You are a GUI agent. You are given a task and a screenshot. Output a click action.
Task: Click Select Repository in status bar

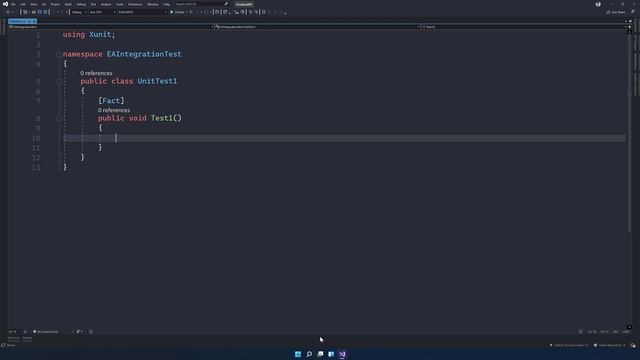(x=610, y=345)
